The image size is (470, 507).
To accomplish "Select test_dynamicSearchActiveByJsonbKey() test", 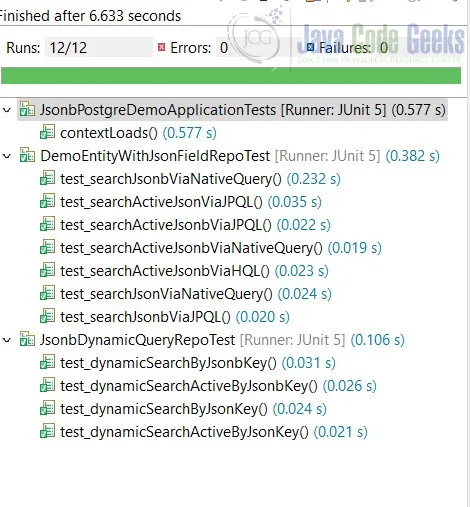I will click(x=218, y=386).
